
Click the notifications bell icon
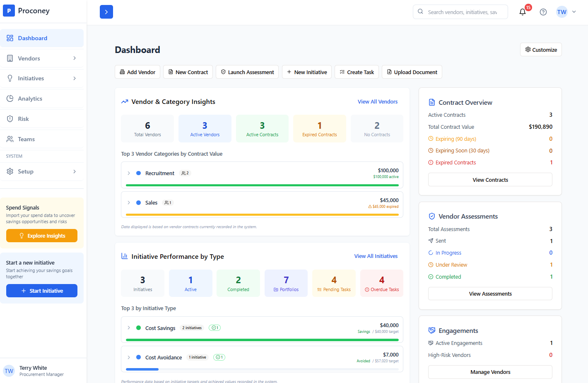coord(523,12)
